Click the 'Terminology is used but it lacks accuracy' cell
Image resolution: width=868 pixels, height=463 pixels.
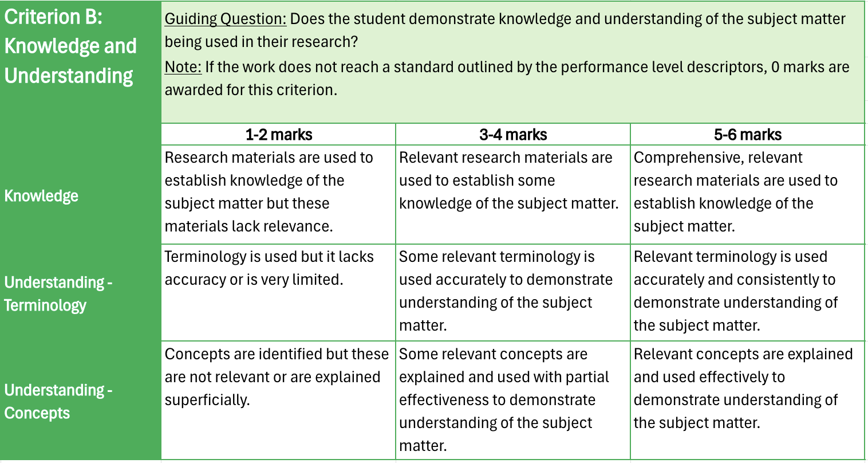(x=269, y=268)
